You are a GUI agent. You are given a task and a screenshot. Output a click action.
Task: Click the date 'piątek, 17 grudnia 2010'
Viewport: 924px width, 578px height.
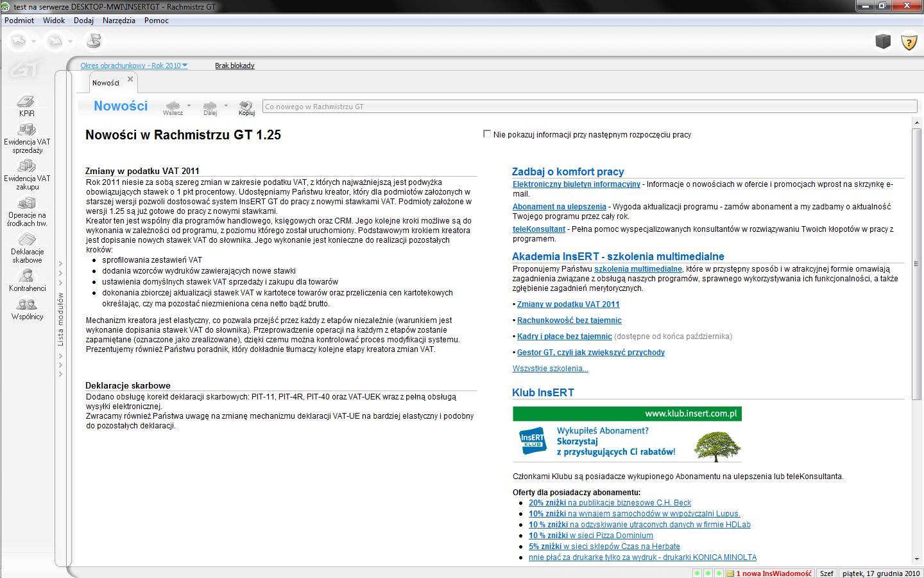pyautogui.click(x=881, y=574)
